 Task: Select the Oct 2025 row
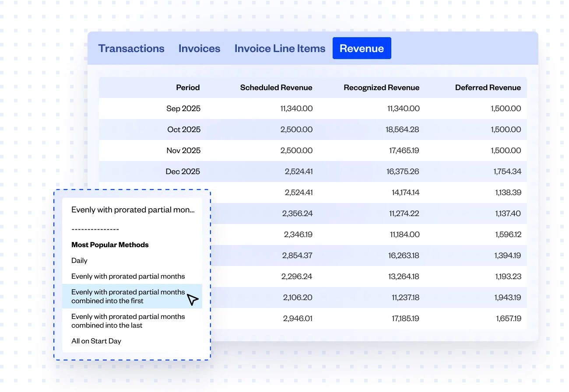(313, 129)
